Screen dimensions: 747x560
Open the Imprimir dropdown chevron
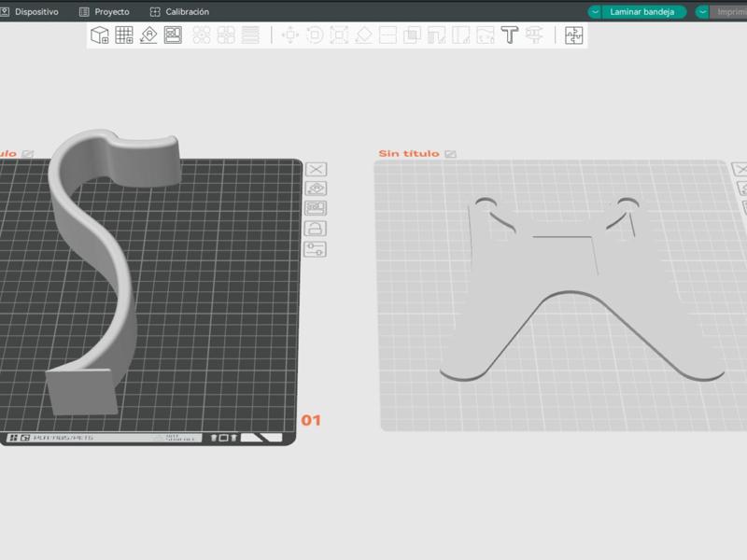coord(702,12)
